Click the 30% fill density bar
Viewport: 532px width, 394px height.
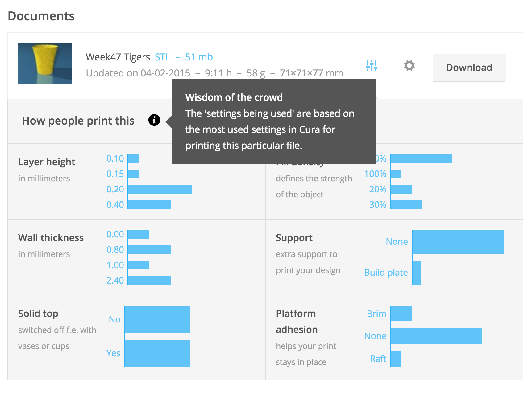tap(406, 205)
